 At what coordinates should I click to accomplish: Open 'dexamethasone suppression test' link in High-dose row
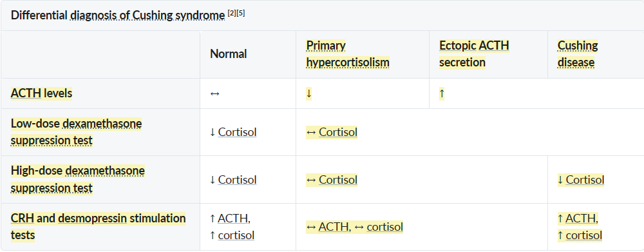point(78,179)
